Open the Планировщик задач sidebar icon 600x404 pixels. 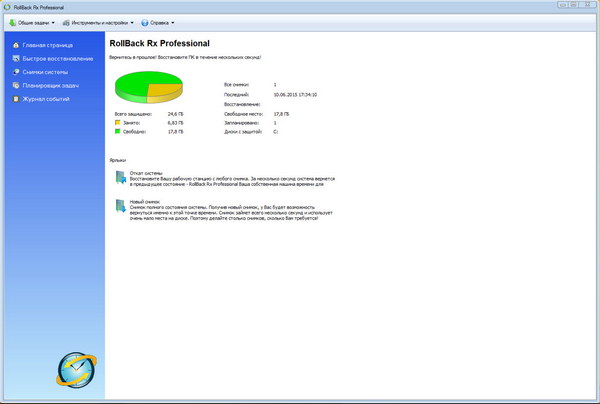click(14, 86)
